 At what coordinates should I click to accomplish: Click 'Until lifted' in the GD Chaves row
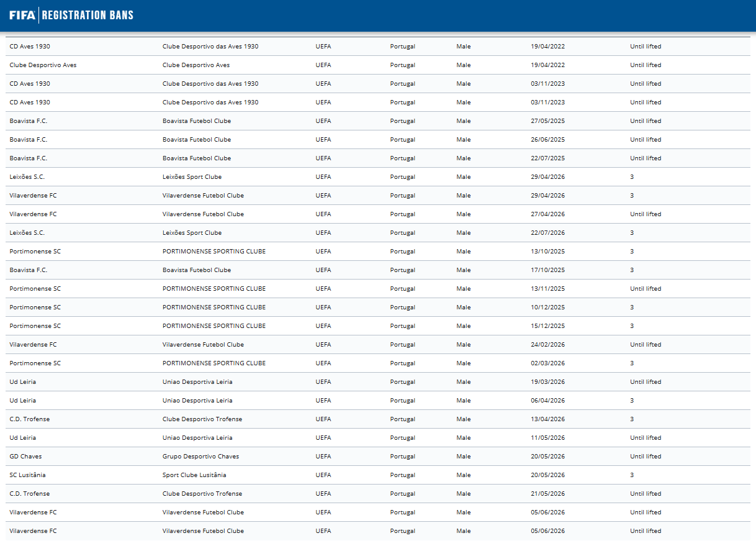pyautogui.click(x=646, y=457)
